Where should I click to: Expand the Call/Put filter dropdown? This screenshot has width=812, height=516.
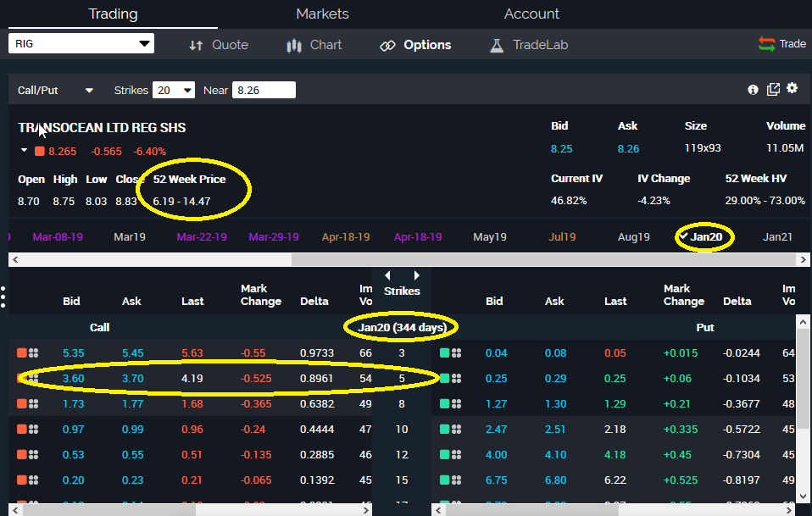click(55, 90)
